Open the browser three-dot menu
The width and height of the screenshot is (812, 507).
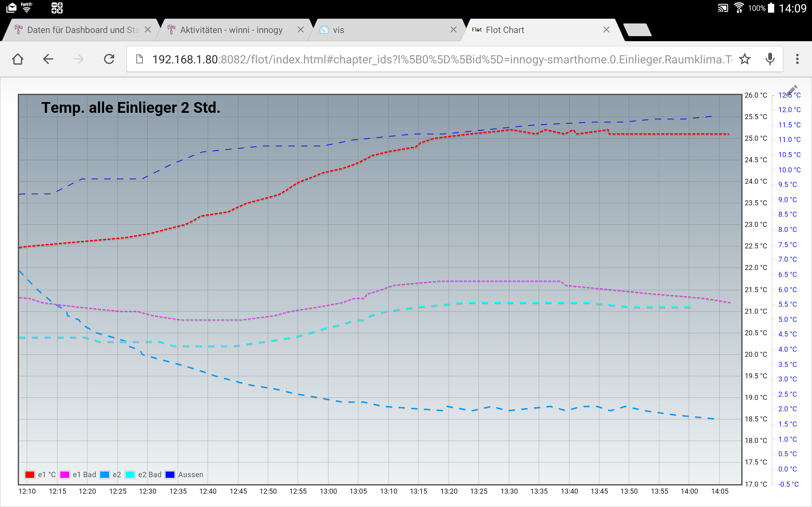click(x=797, y=59)
